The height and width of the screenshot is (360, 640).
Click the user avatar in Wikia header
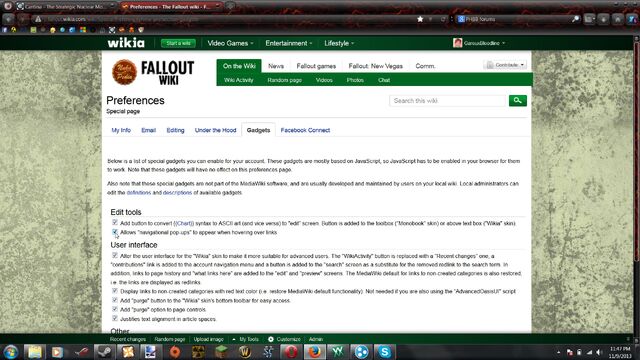[458, 43]
